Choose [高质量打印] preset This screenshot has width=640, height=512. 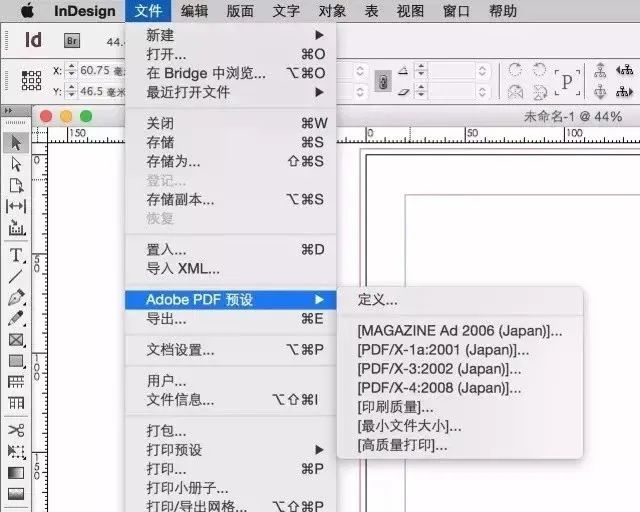click(x=460, y=445)
